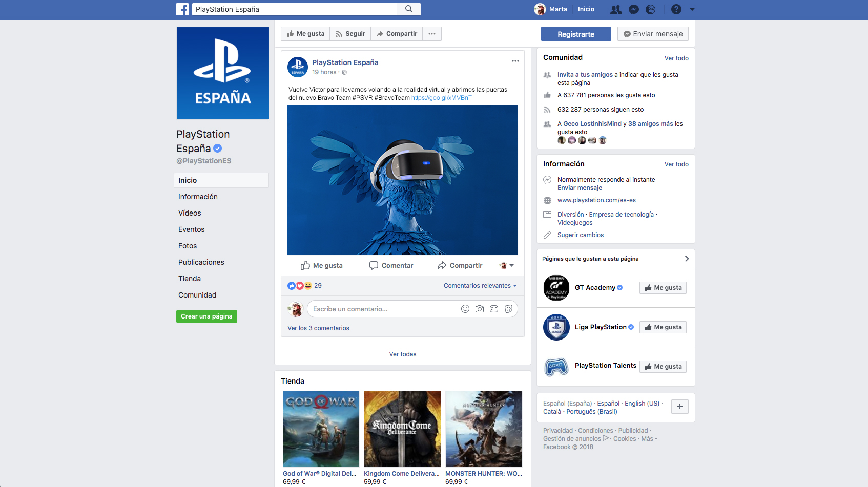Open the goo.gl link in the post

pyautogui.click(x=442, y=98)
